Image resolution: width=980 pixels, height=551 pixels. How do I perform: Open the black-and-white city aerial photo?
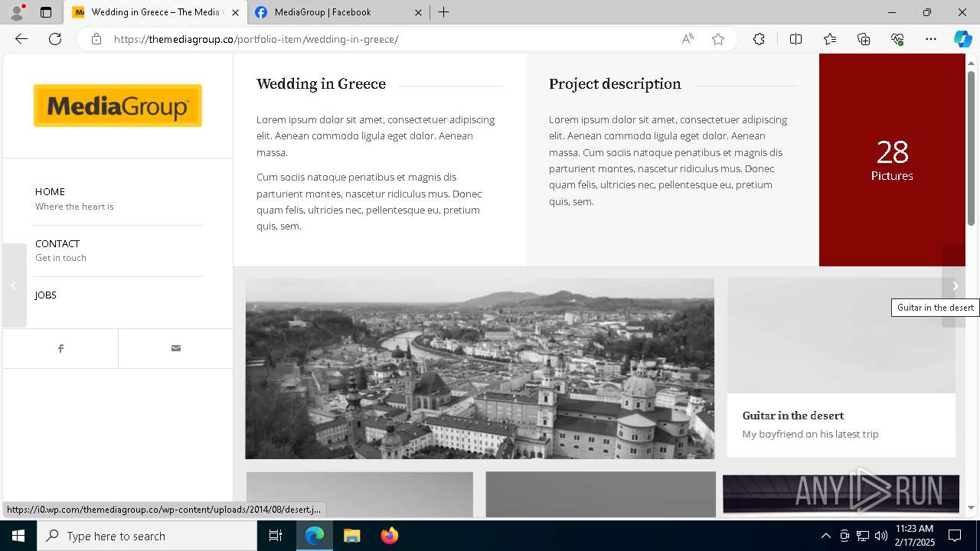[479, 368]
